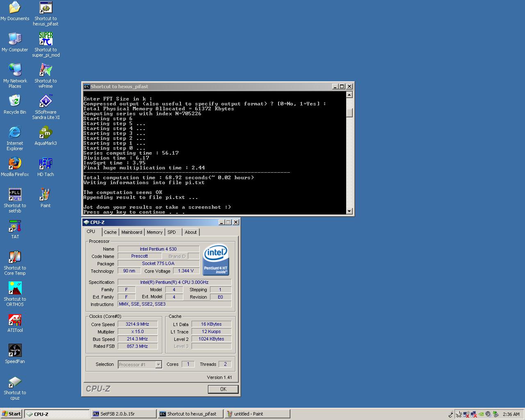The image size is (525, 420).
Task: Click Level 2 value 1024 KBytes
Action: tap(211, 339)
